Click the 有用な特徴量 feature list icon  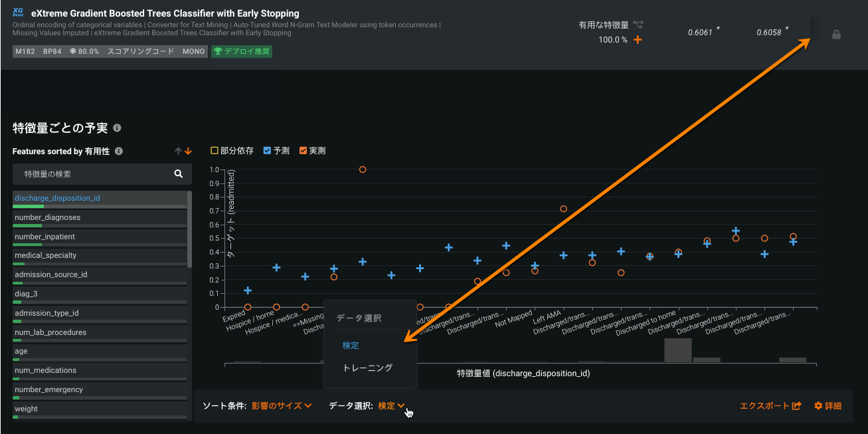click(x=638, y=25)
